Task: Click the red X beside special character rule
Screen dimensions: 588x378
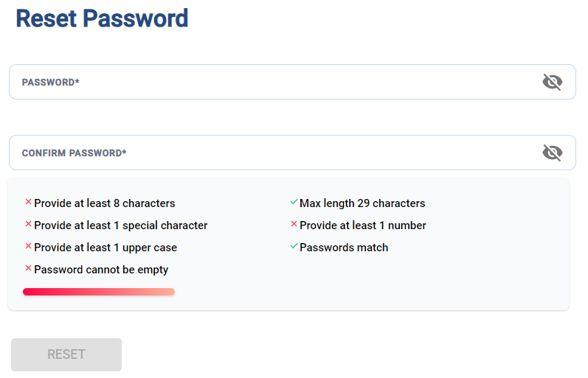Action: click(28, 224)
